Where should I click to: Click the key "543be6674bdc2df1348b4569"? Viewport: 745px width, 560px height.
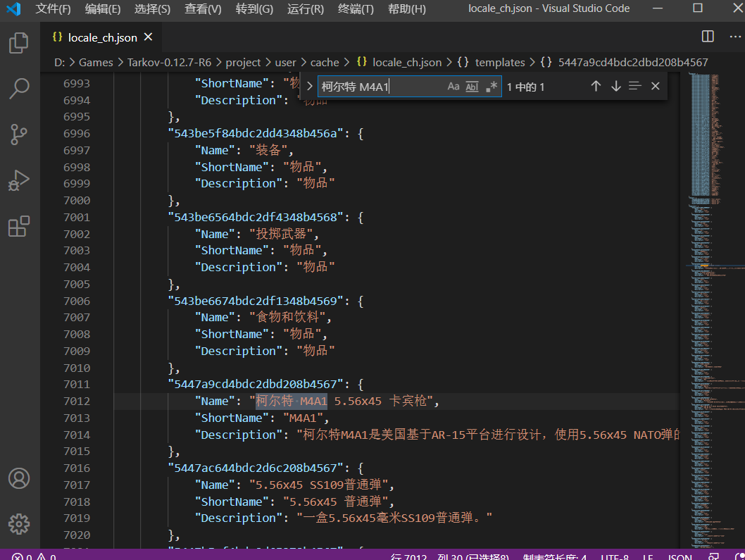pos(255,301)
